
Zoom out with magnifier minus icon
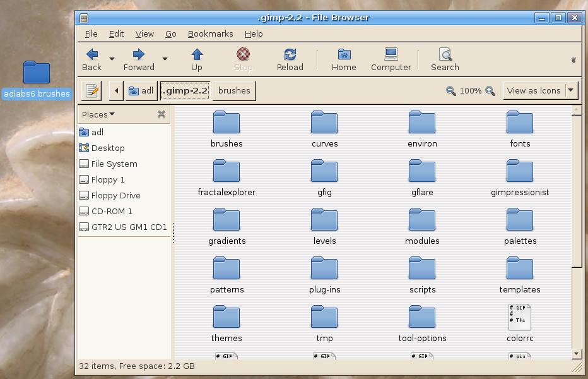pos(450,91)
